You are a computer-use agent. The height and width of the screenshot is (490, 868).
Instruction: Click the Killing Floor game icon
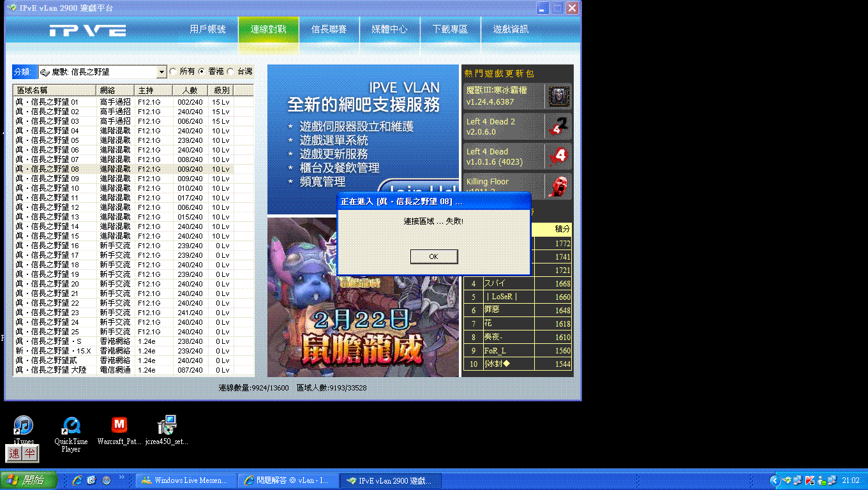[558, 186]
